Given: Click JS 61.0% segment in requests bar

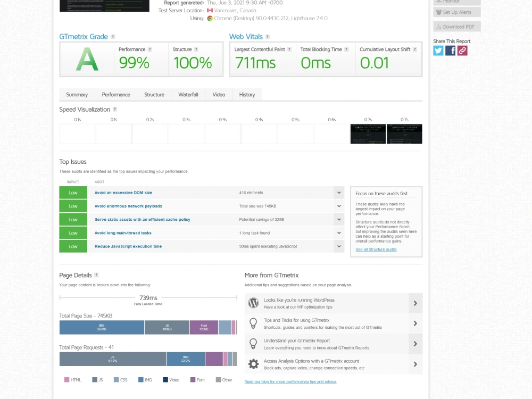Looking at the screenshot, I should [113, 359].
